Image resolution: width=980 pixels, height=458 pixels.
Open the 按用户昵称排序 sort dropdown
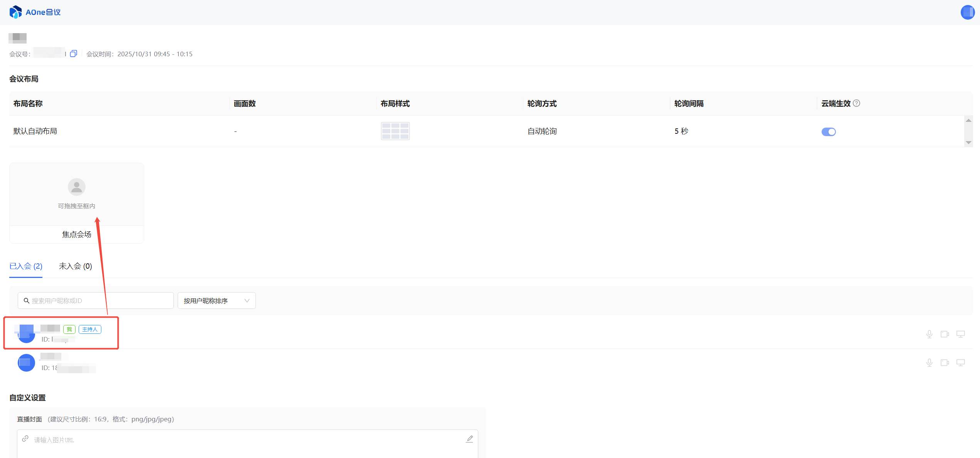[217, 301]
